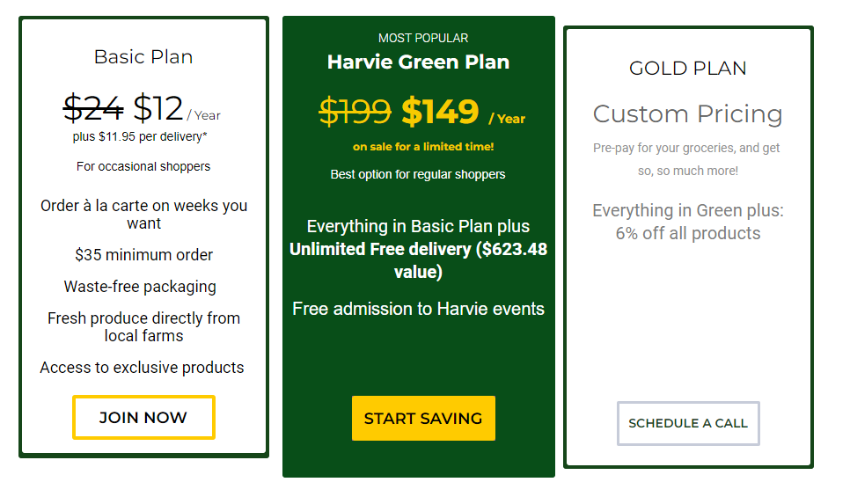Click 'on sale for a limited time!' text
This screenshot has width=850, height=504.
coord(423,146)
